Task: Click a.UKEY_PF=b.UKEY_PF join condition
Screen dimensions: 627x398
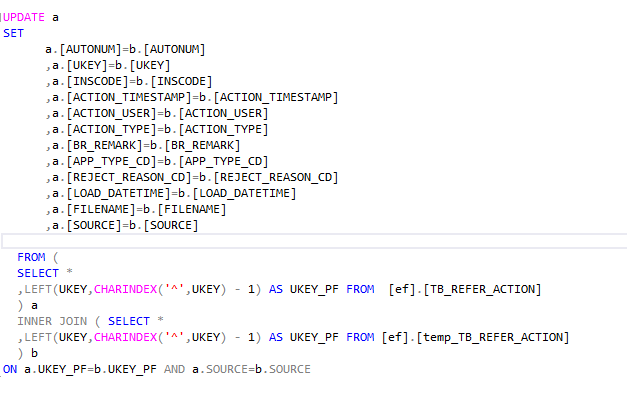Action: [x=90, y=369]
